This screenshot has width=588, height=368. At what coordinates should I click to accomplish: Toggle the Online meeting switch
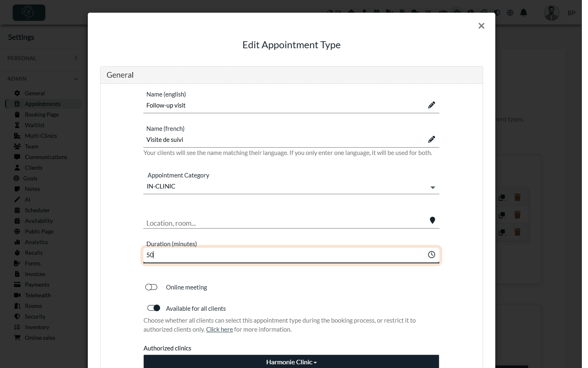pos(151,287)
